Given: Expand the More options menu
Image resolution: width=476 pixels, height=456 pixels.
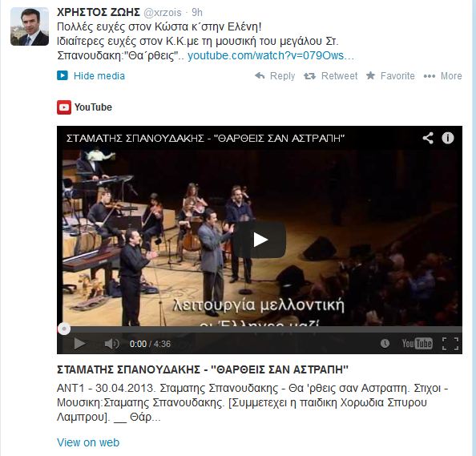Looking at the screenshot, I should (x=442, y=75).
